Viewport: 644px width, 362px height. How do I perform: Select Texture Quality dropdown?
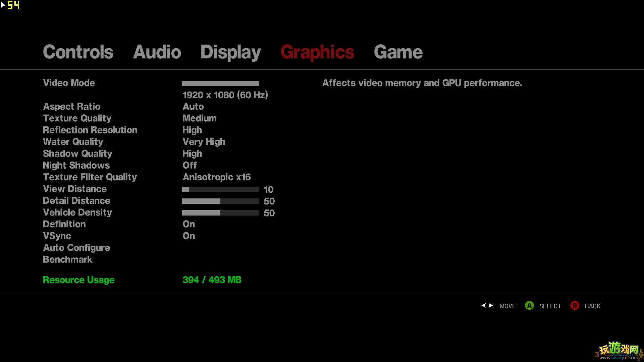tap(200, 118)
